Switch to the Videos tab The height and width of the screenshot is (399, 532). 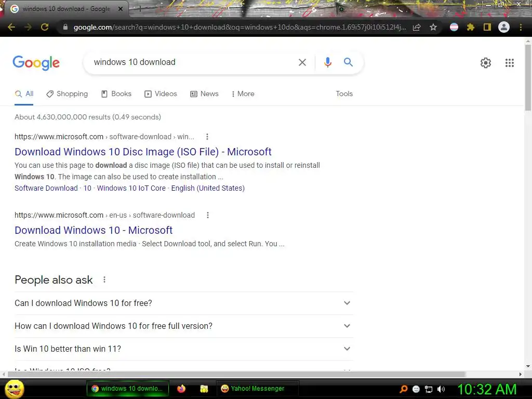tap(161, 94)
